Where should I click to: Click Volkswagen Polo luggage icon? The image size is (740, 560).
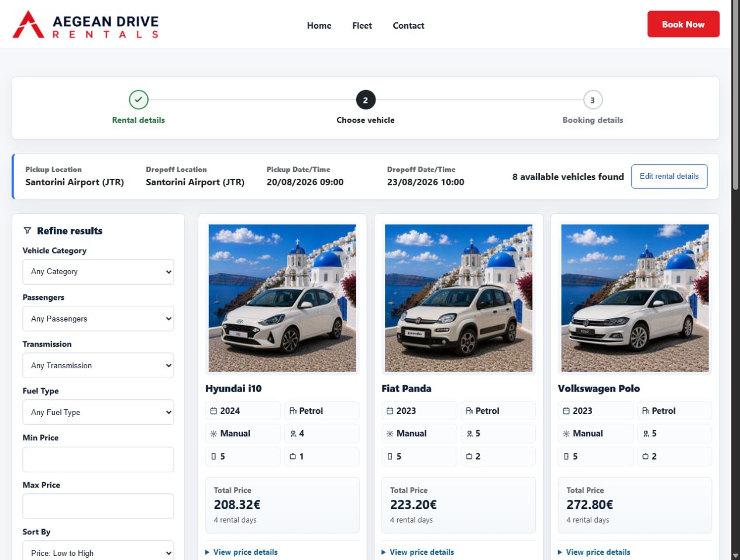tap(646, 457)
